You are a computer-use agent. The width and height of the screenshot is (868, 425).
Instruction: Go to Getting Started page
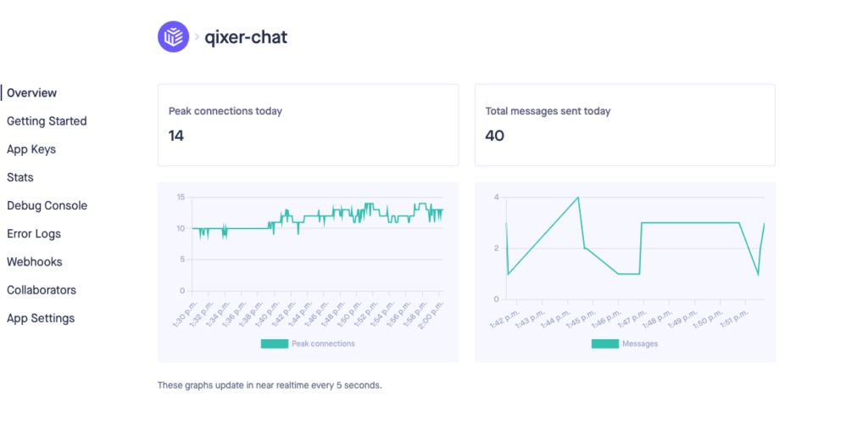pos(47,120)
